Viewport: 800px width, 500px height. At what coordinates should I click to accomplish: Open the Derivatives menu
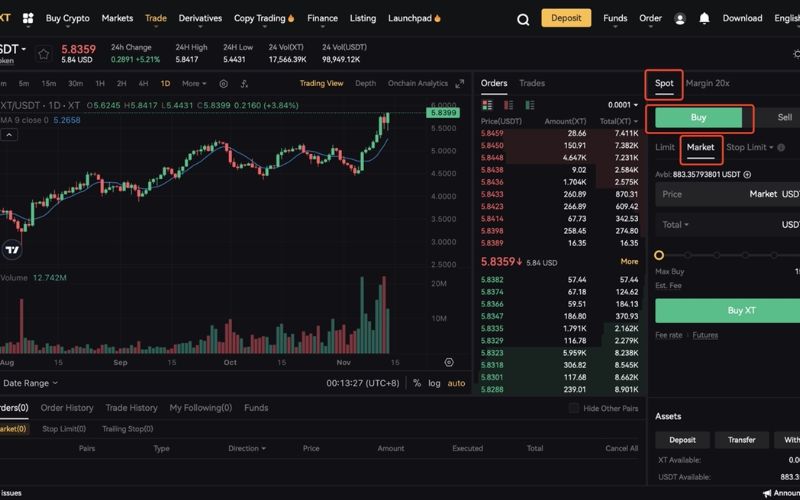[x=200, y=18]
